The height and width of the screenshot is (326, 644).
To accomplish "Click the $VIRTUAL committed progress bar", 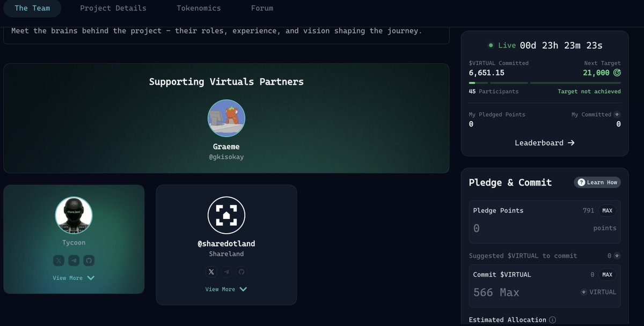I will pyautogui.click(x=545, y=83).
